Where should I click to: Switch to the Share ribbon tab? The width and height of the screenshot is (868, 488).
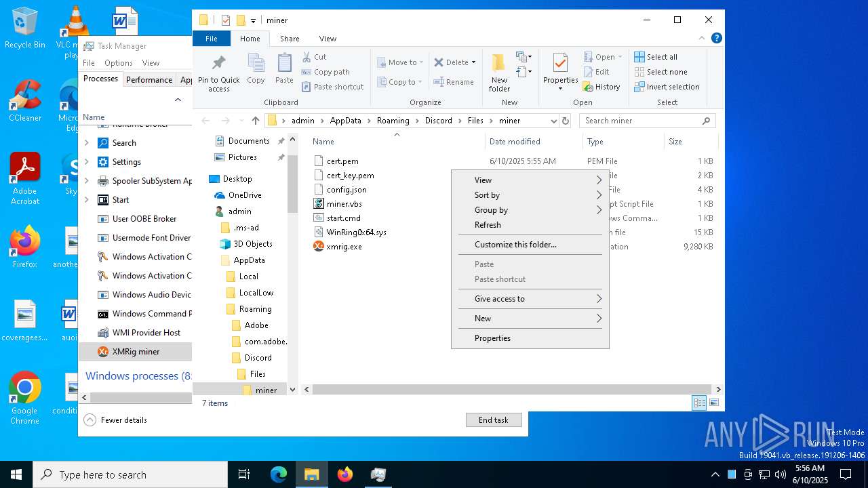(290, 39)
